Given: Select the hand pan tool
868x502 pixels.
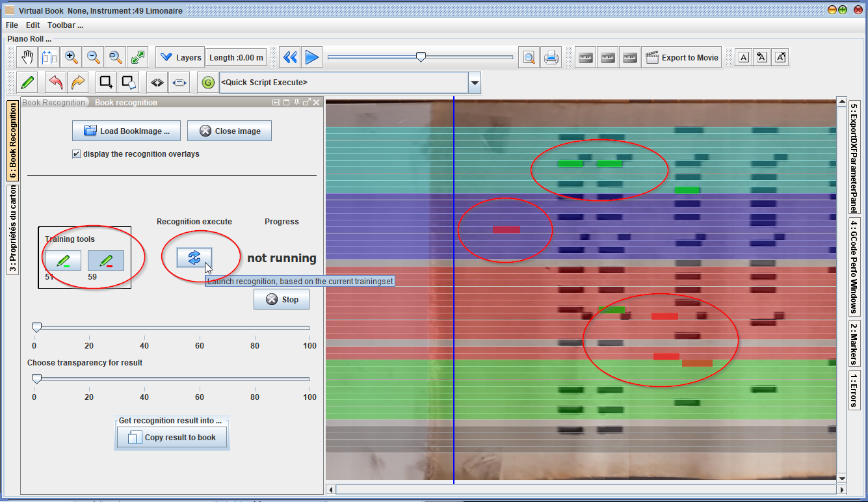Looking at the screenshot, I should coord(27,57).
